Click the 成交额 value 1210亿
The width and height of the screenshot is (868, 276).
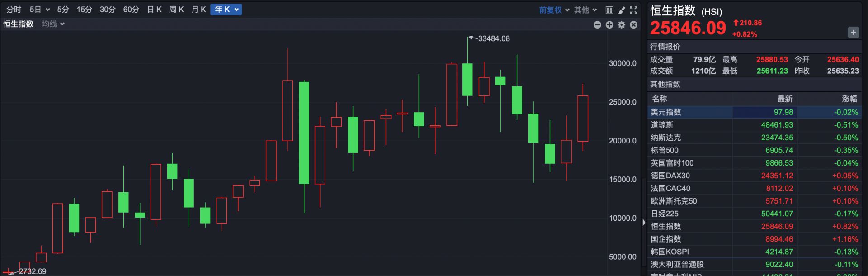pos(704,71)
